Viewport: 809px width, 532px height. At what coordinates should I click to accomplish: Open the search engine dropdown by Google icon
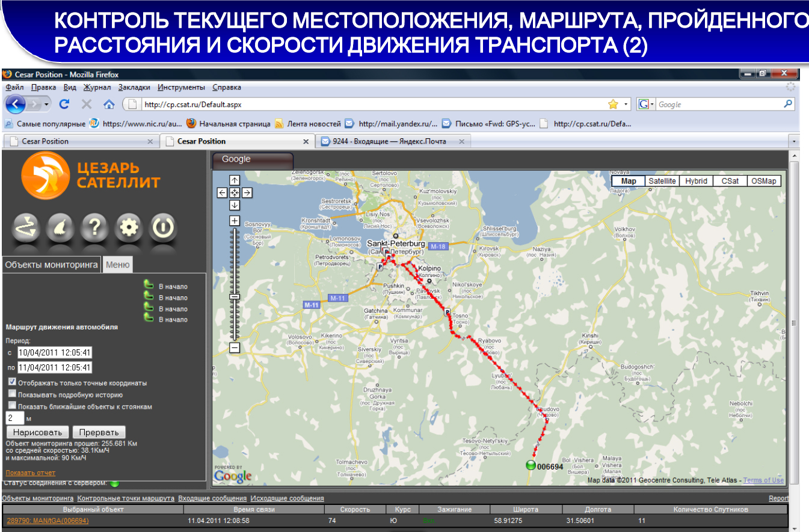click(652, 104)
